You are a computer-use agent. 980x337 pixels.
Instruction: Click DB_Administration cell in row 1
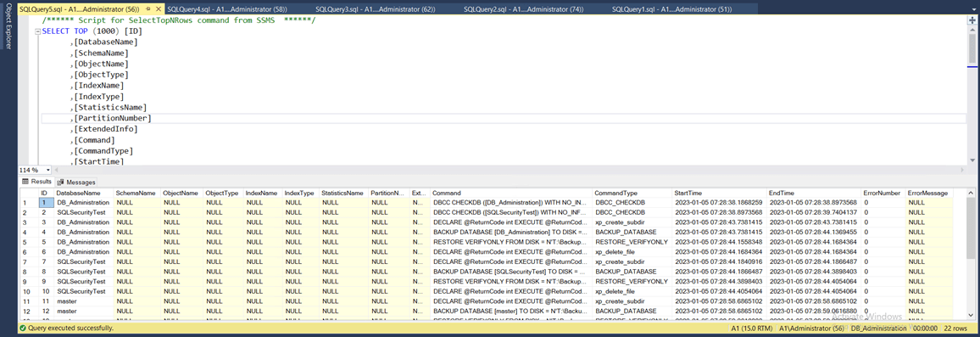click(85, 202)
